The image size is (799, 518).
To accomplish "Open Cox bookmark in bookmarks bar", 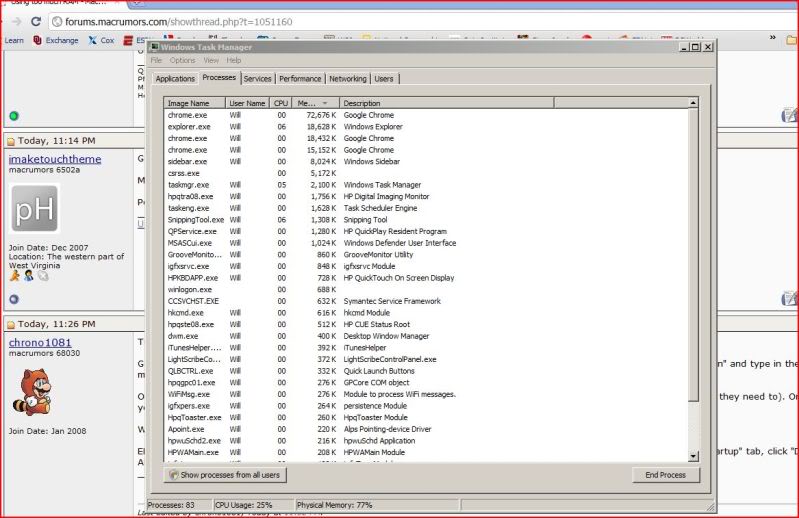I will pyautogui.click(x=101, y=40).
